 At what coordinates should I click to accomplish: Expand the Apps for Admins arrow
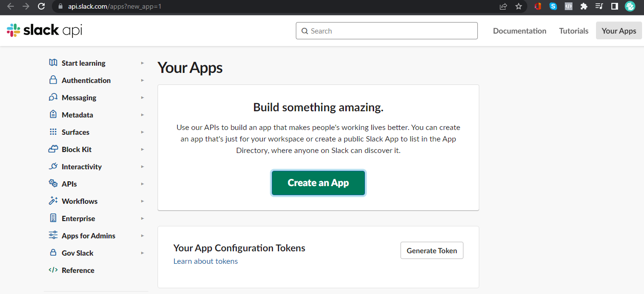[143, 235]
